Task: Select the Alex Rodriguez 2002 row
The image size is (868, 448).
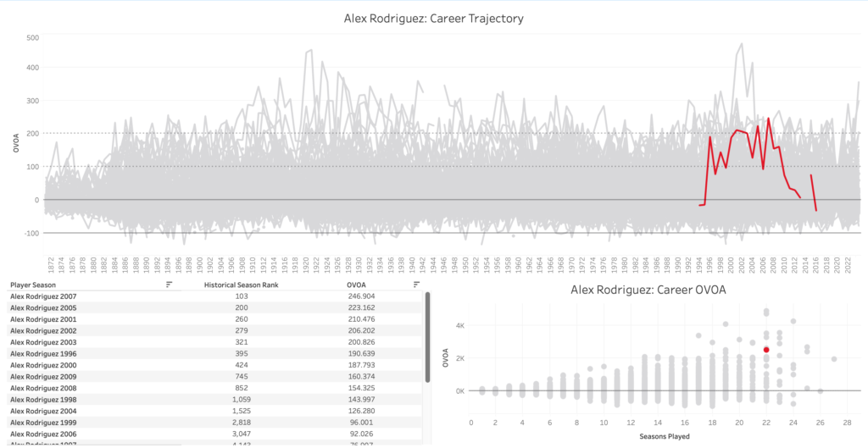Action: click(214, 331)
